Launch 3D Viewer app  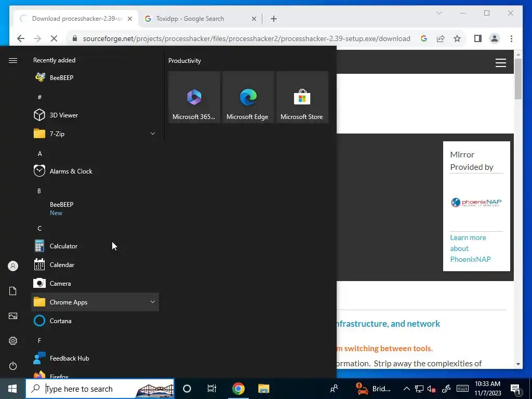95,115
